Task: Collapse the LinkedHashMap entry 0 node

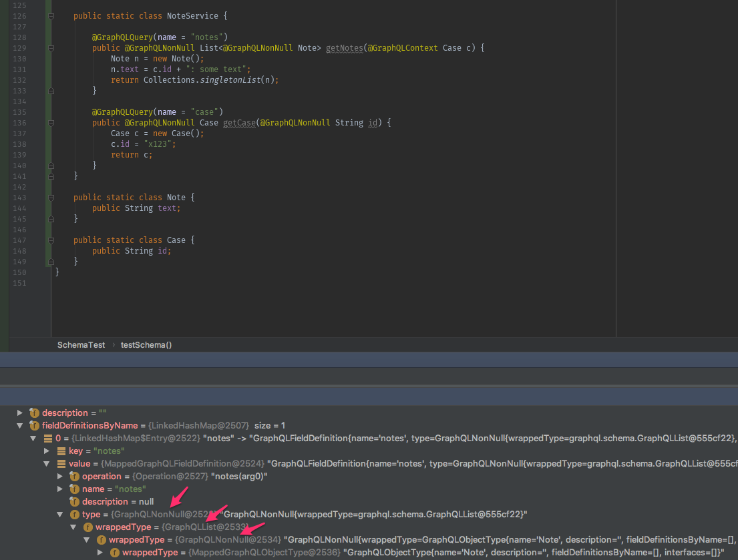Action: tap(33, 439)
